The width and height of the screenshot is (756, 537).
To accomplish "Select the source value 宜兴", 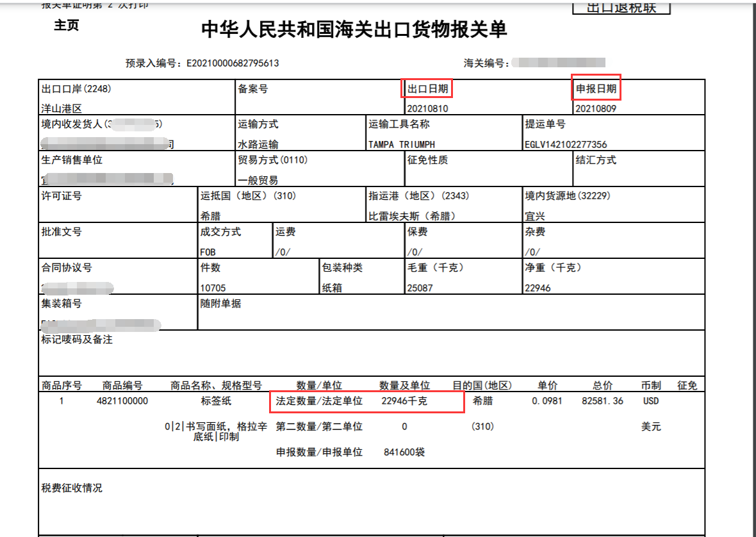I will tap(535, 216).
